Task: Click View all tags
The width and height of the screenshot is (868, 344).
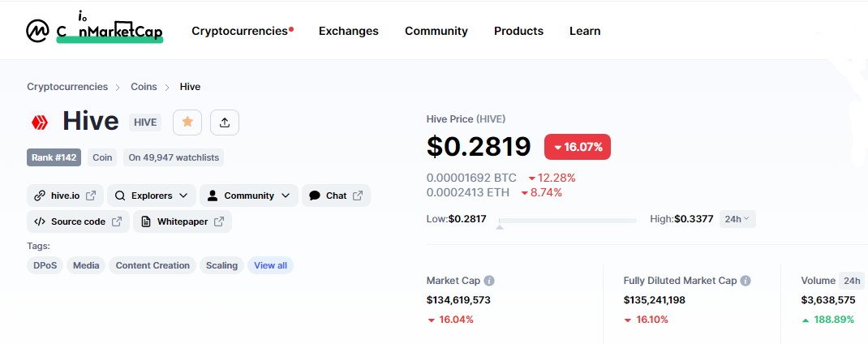Action: click(271, 265)
